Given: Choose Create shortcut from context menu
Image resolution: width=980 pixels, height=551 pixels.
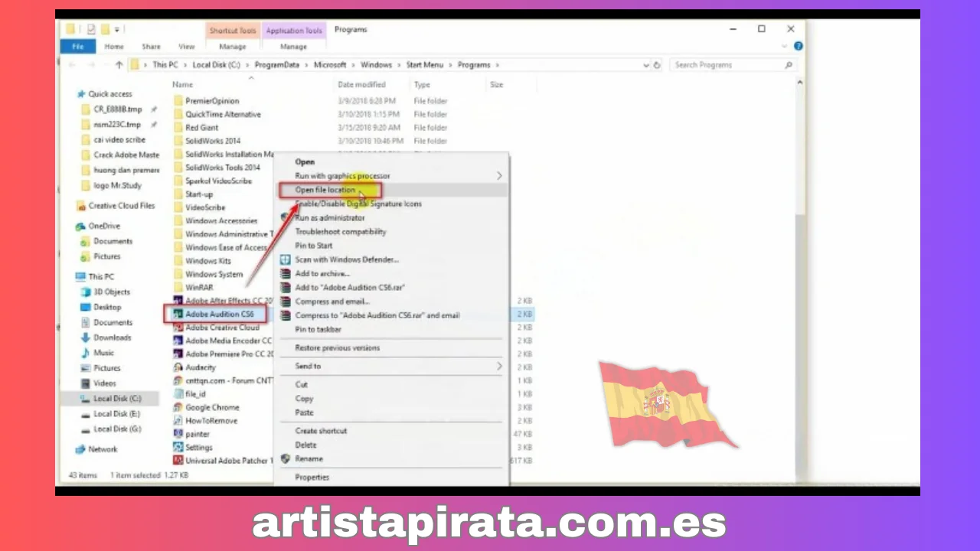Looking at the screenshot, I should (x=322, y=431).
